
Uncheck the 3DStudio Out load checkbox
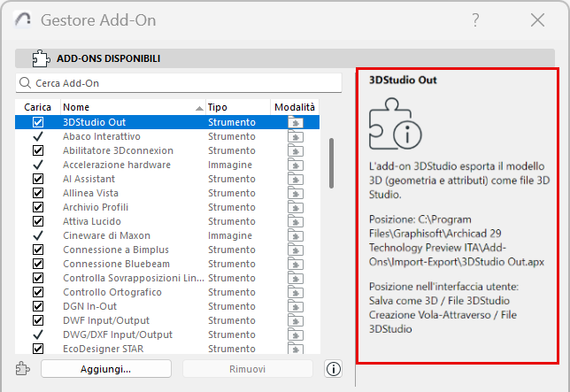[x=38, y=122]
